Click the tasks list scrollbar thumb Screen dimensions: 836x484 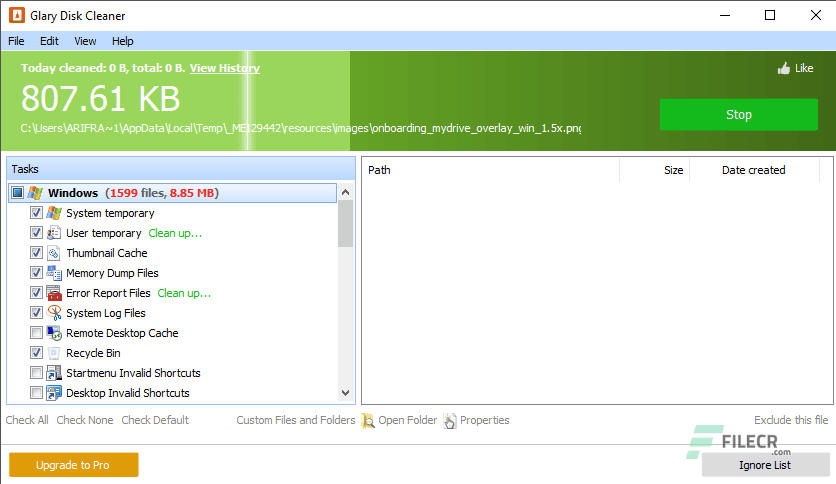345,224
